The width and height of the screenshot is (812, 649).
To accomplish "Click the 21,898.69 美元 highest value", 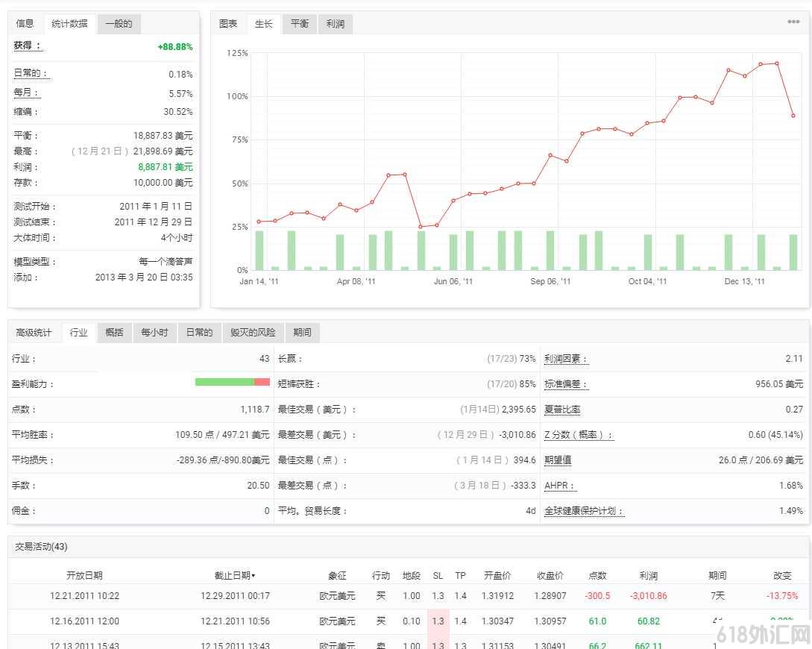I will (x=163, y=151).
